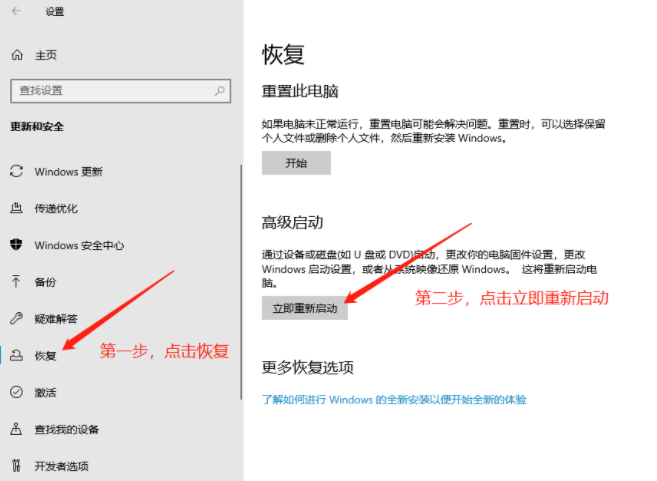
Task: Click the 恢复 recovery icon
Action: (x=16, y=355)
